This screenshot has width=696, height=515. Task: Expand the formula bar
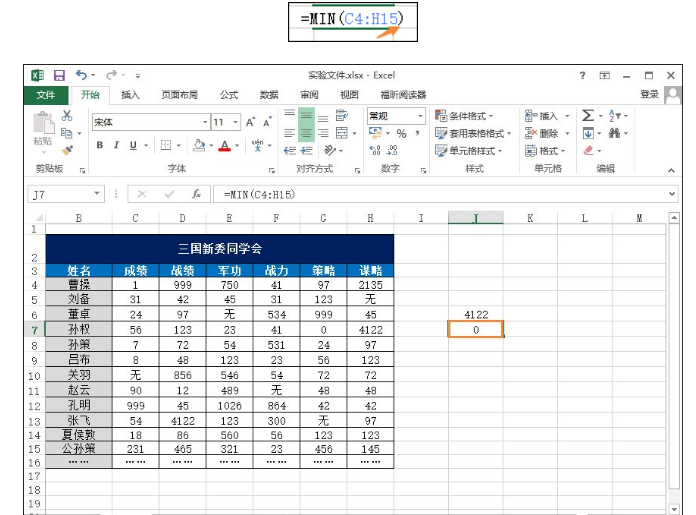coord(672,194)
